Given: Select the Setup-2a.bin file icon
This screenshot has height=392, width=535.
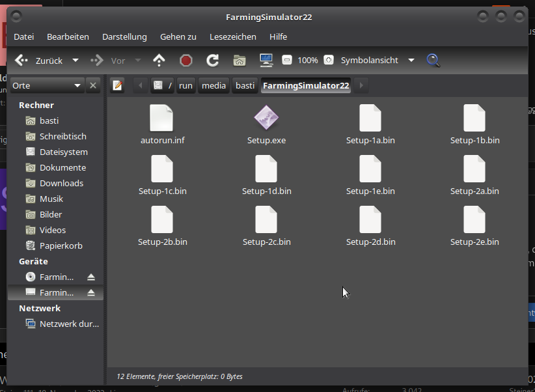Looking at the screenshot, I should [474, 169].
